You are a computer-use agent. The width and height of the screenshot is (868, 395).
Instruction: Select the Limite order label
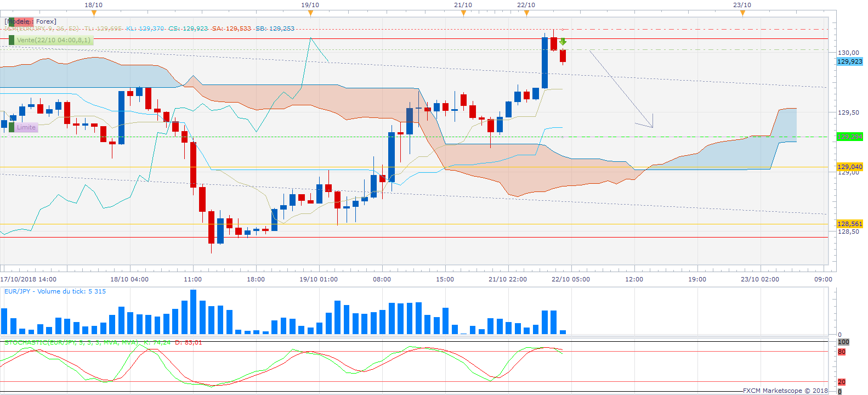click(26, 127)
